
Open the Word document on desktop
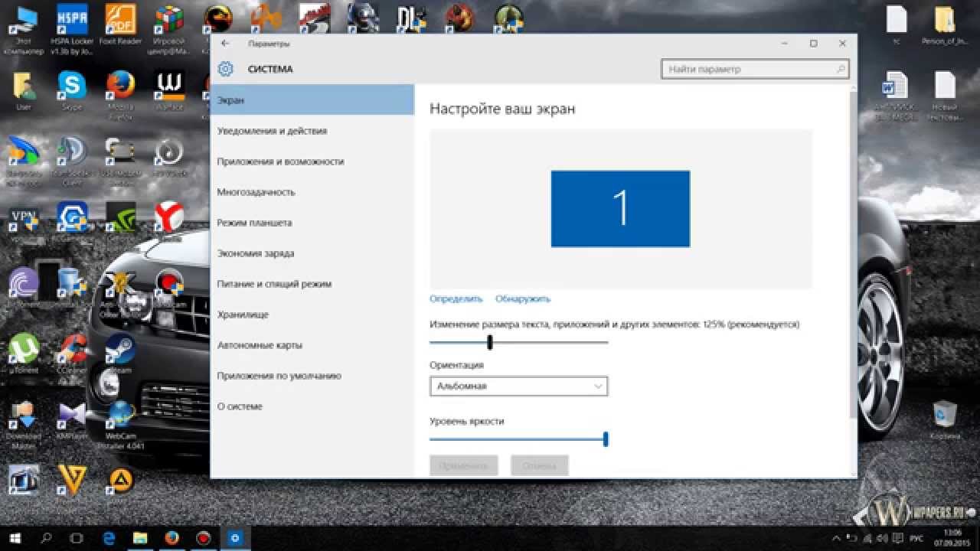(895, 96)
